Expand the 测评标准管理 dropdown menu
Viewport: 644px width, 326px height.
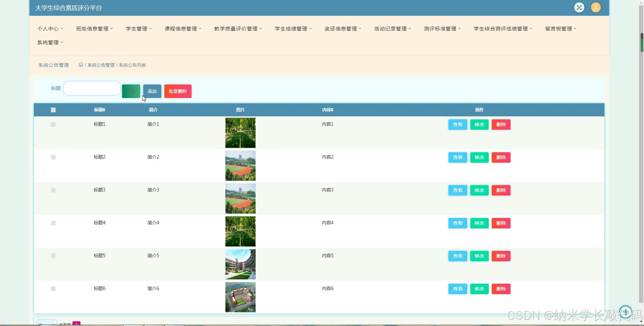[442, 29]
